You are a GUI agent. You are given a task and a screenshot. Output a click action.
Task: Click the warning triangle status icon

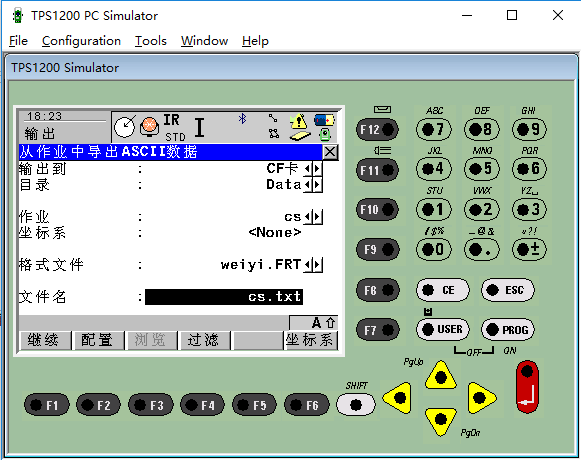298,121
